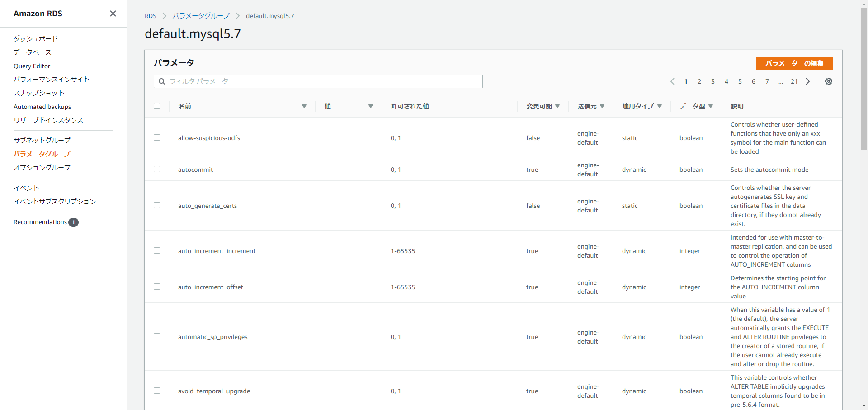
Task: Expand the 送信元 column dropdown
Action: pyautogui.click(x=603, y=106)
